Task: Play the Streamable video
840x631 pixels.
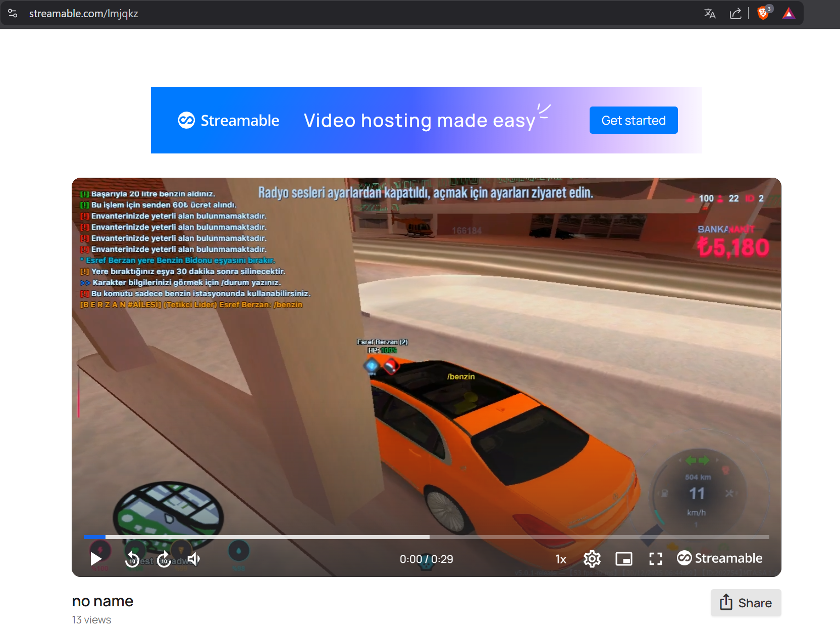Action: (x=96, y=559)
